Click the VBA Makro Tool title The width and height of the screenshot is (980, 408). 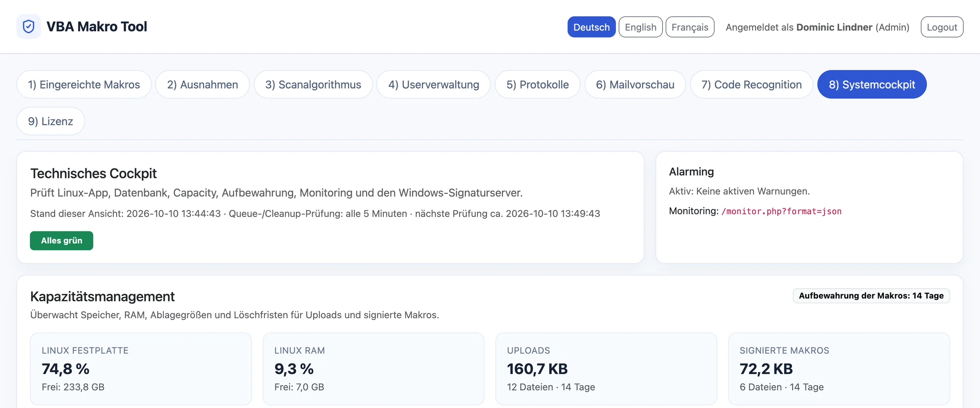pos(97,27)
